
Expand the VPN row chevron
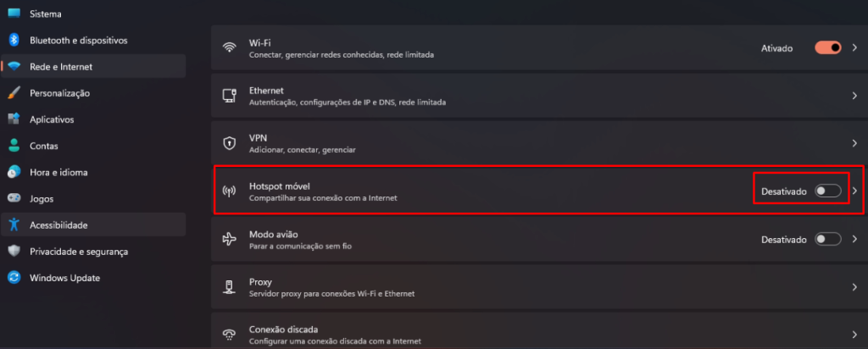854,143
